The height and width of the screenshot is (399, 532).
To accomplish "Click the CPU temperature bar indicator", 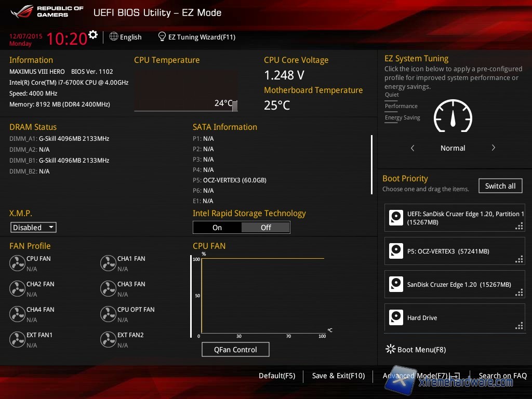I will pyautogui.click(x=235, y=106).
